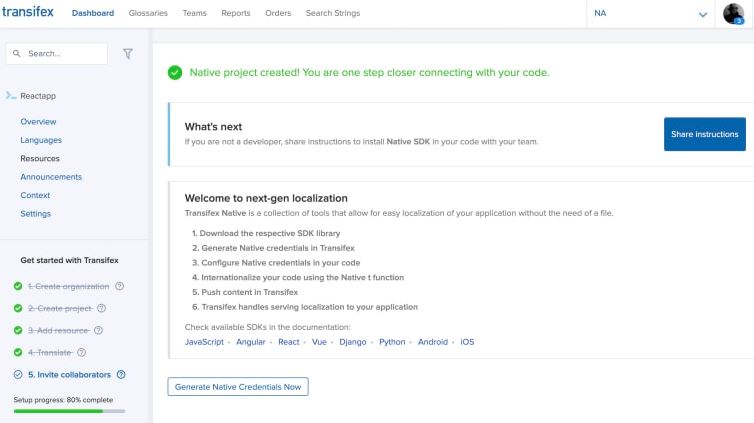
Task: Open the Context section
Action: [x=35, y=195]
